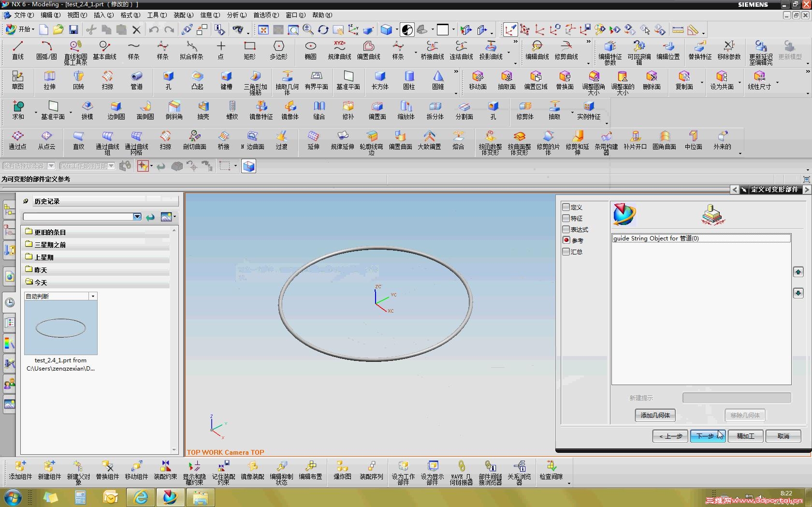This screenshot has width=812, height=507.
Task: Open the 草图 (Sketch) tool
Action: [18, 80]
